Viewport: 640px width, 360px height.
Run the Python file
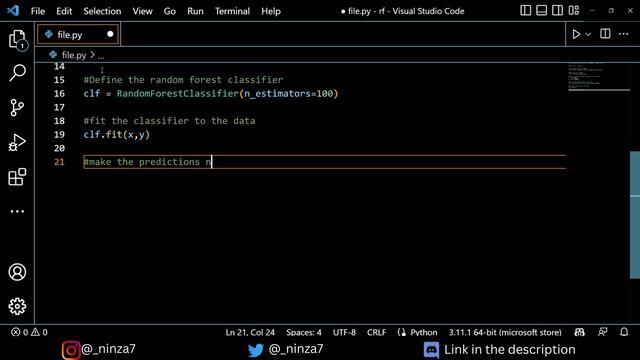point(576,34)
